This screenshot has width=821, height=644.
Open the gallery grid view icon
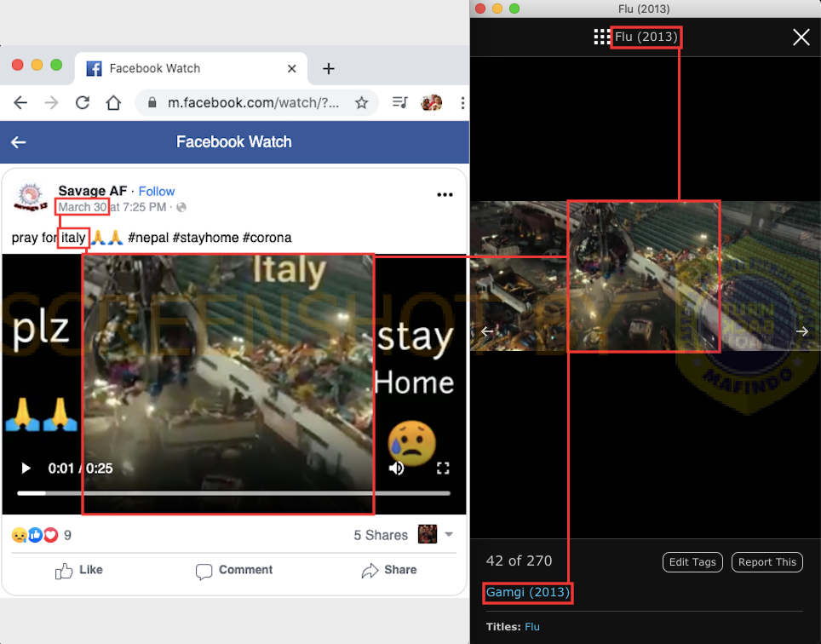(x=602, y=37)
